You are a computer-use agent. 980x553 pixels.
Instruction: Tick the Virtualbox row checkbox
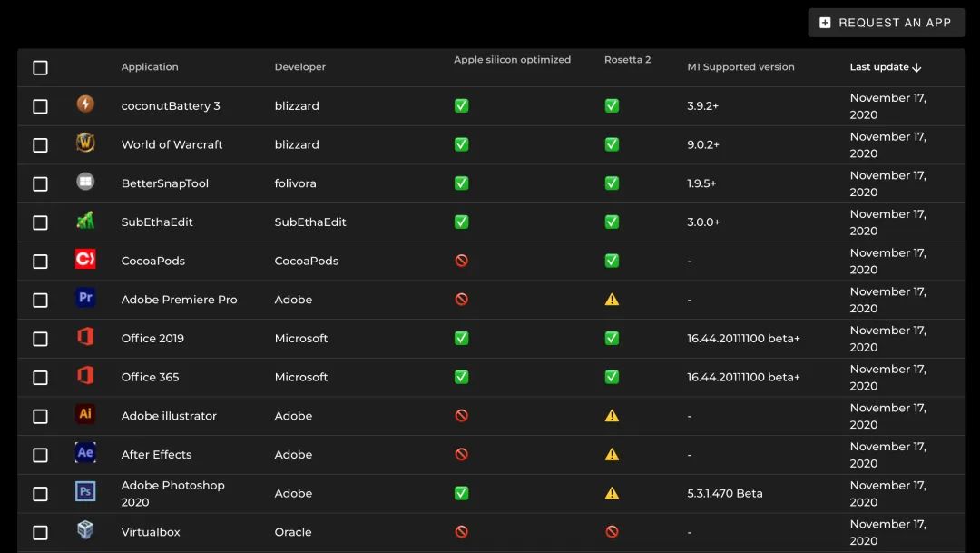point(40,533)
